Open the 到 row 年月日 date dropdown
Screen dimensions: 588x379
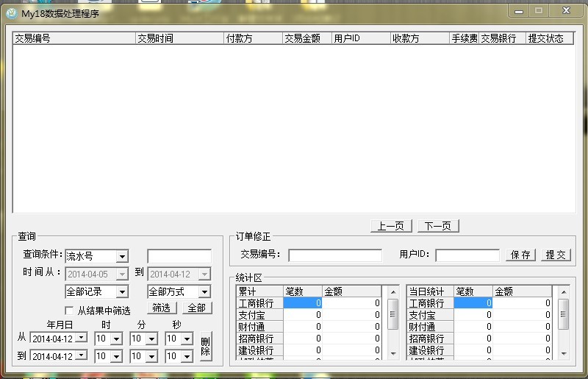pyautogui.click(x=81, y=355)
